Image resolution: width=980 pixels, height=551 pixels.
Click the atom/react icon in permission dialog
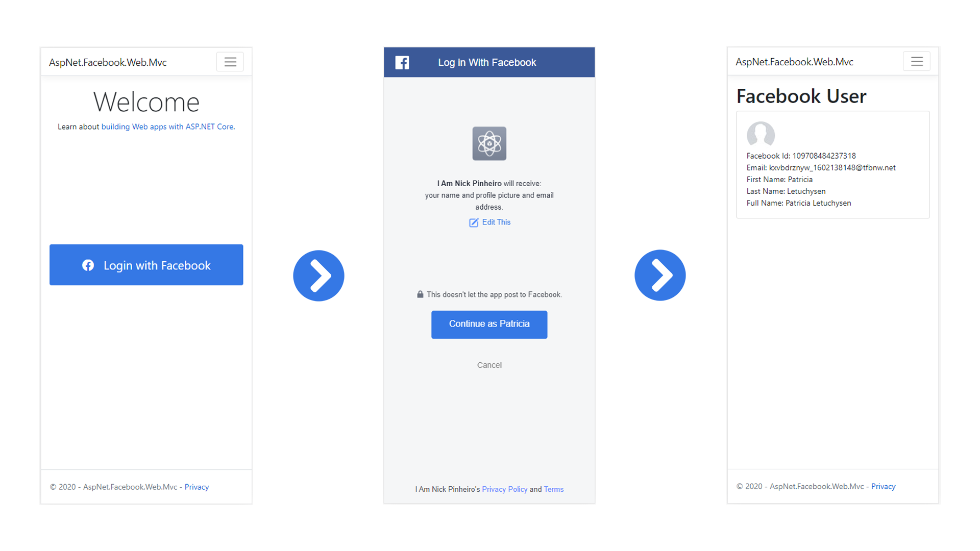click(488, 143)
